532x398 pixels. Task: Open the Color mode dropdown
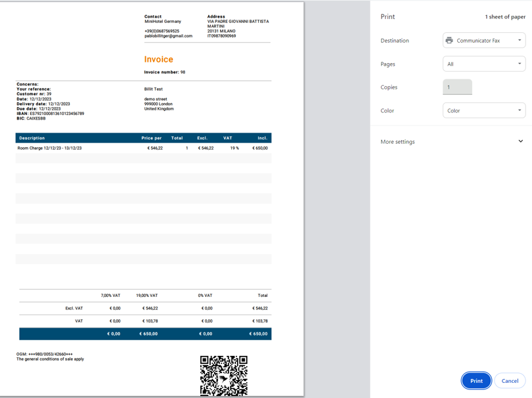(484, 110)
